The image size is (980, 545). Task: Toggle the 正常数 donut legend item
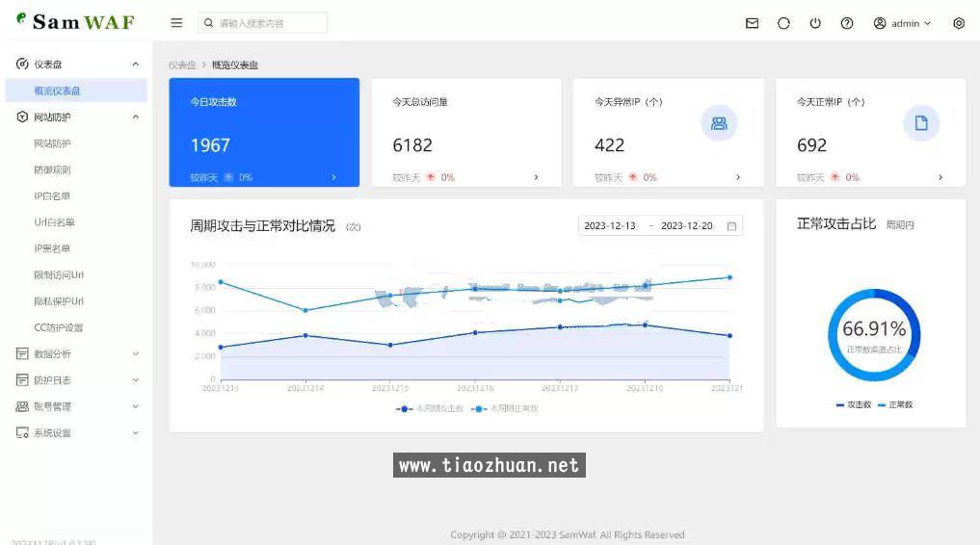click(x=895, y=404)
